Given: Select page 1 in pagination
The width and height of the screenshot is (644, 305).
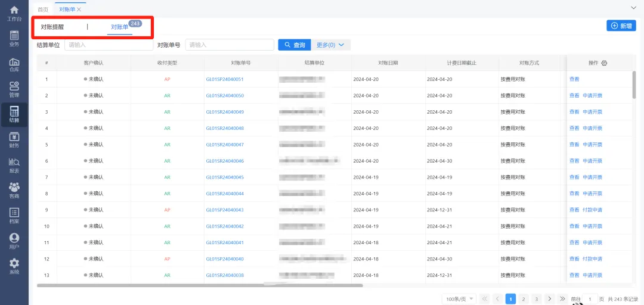Looking at the screenshot, I should click(510, 299).
